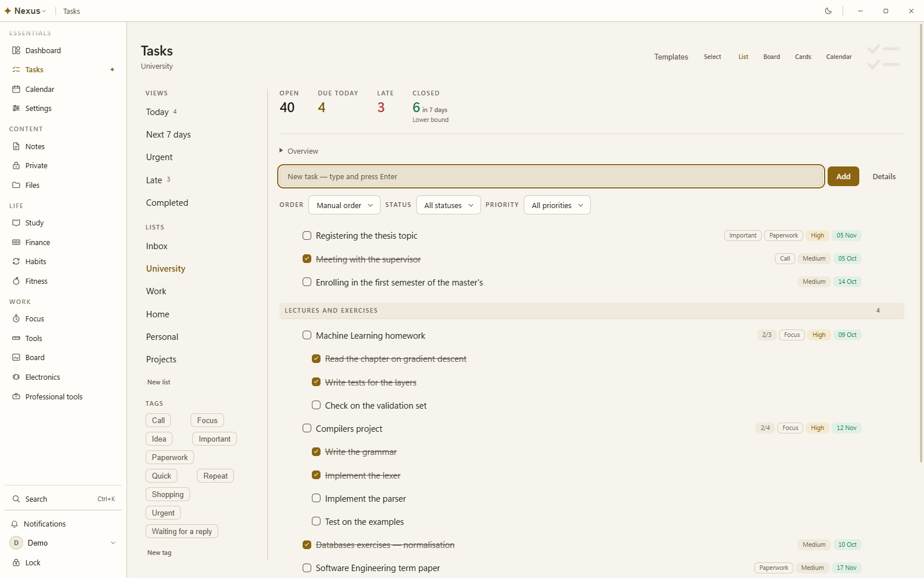The height and width of the screenshot is (578, 924).
Task: Select the List view tab
Action: click(x=743, y=57)
